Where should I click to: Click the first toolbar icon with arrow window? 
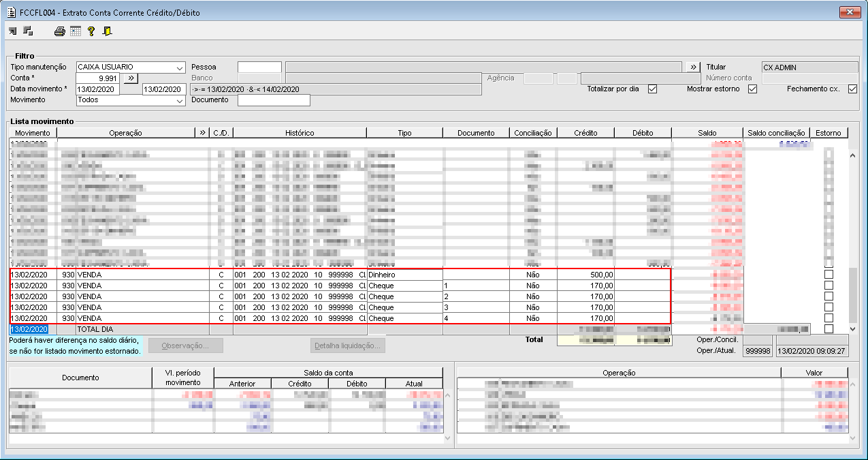click(x=13, y=31)
